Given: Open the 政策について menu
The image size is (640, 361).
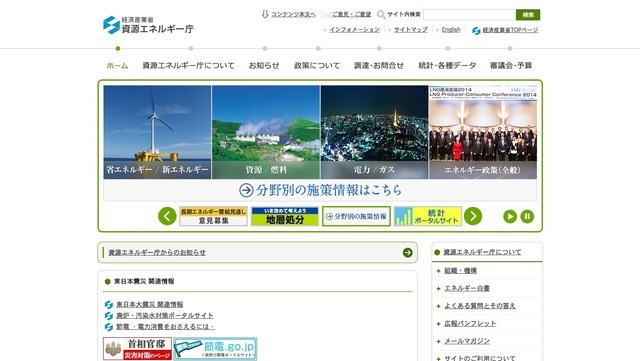Looking at the screenshot, I should point(317,65).
